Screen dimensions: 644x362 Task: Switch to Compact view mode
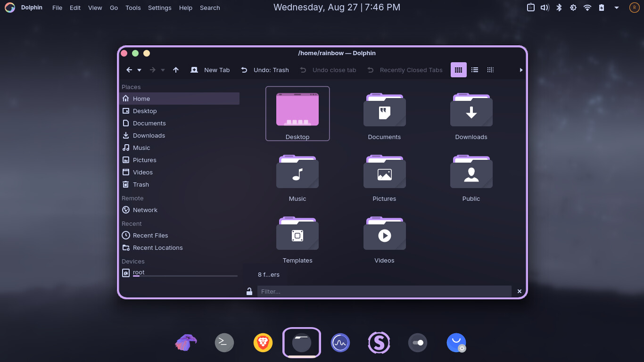point(475,70)
